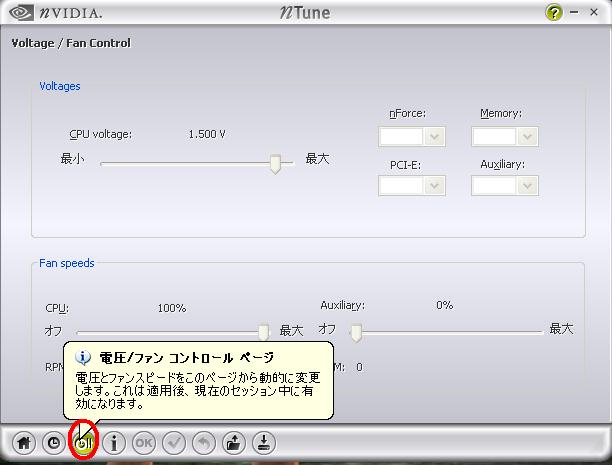Go to the Home page icon
This screenshot has width=612, height=465.
pos(24,443)
